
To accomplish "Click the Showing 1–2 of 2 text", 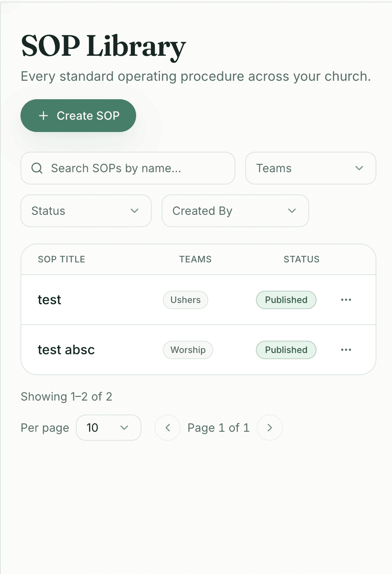I will pyautogui.click(x=66, y=396).
